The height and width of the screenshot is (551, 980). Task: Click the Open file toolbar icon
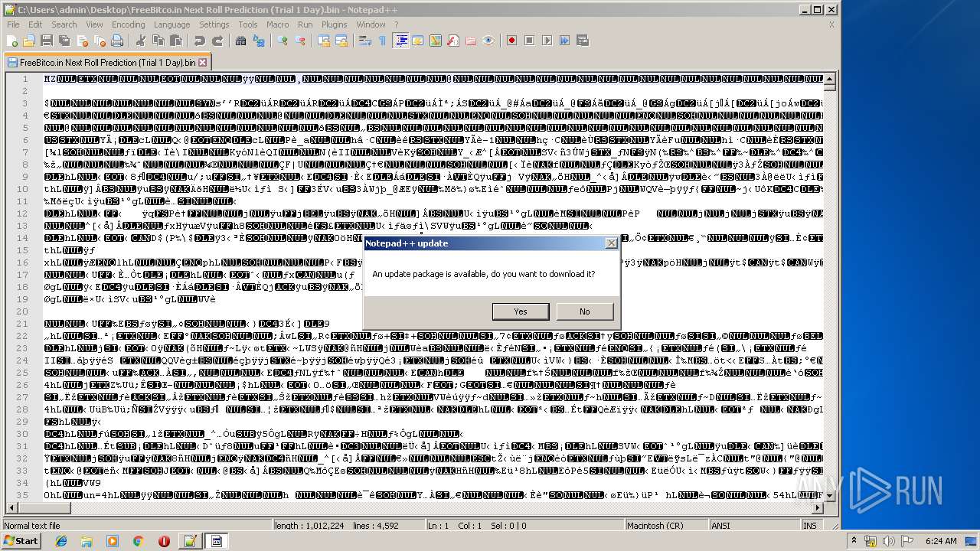point(29,41)
